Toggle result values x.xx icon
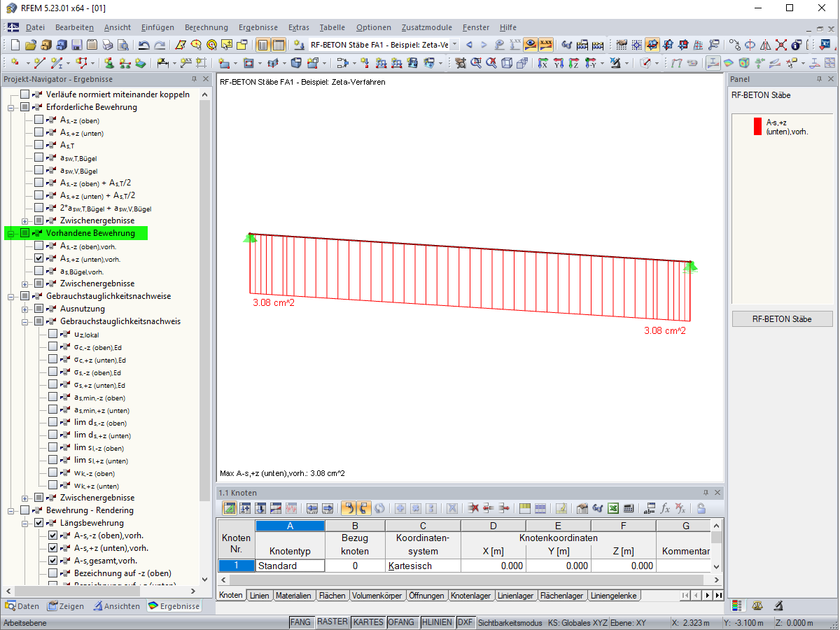The image size is (840, 630). pyautogui.click(x=546, y=45)
